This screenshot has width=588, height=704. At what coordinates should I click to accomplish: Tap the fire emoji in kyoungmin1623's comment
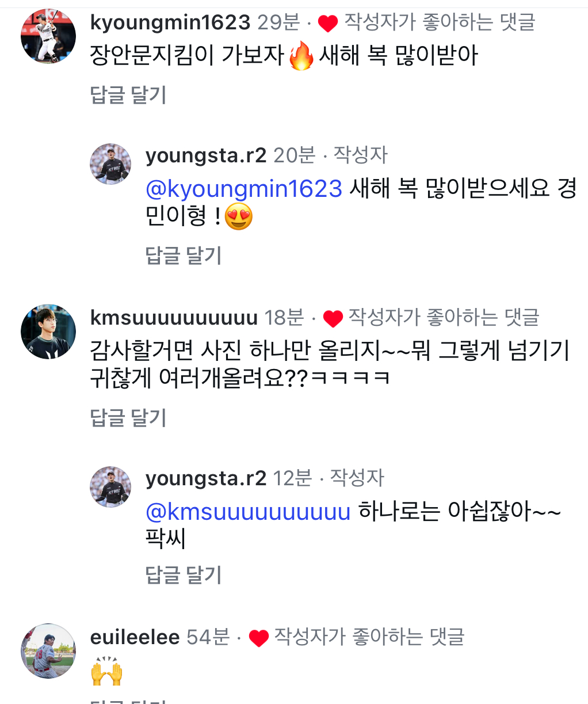point(301,56)
